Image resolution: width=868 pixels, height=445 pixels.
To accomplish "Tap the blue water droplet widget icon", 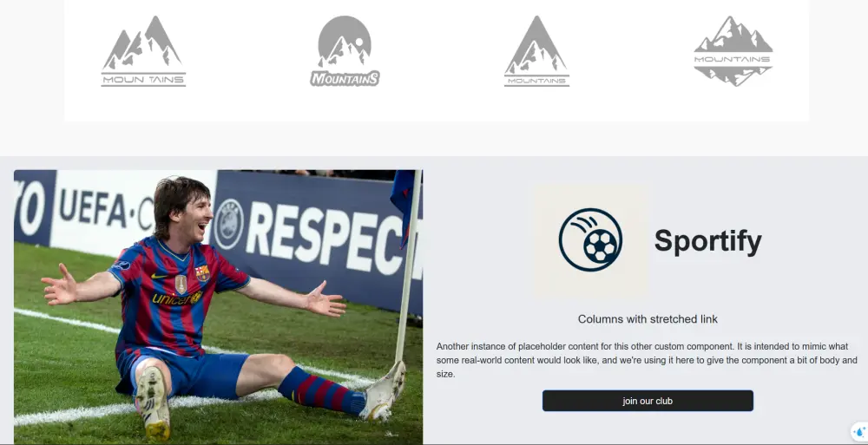I will pyautogui.click(x=859, y=431).
